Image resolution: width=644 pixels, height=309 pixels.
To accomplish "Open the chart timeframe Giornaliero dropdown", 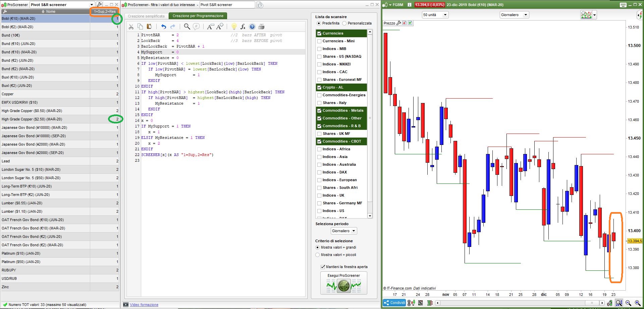I will 514,15.
